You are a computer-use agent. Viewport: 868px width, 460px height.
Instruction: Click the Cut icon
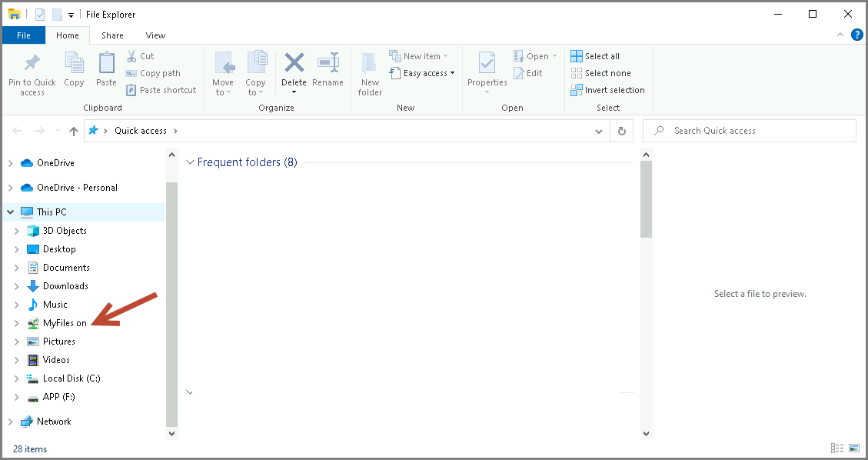(131, 55)
